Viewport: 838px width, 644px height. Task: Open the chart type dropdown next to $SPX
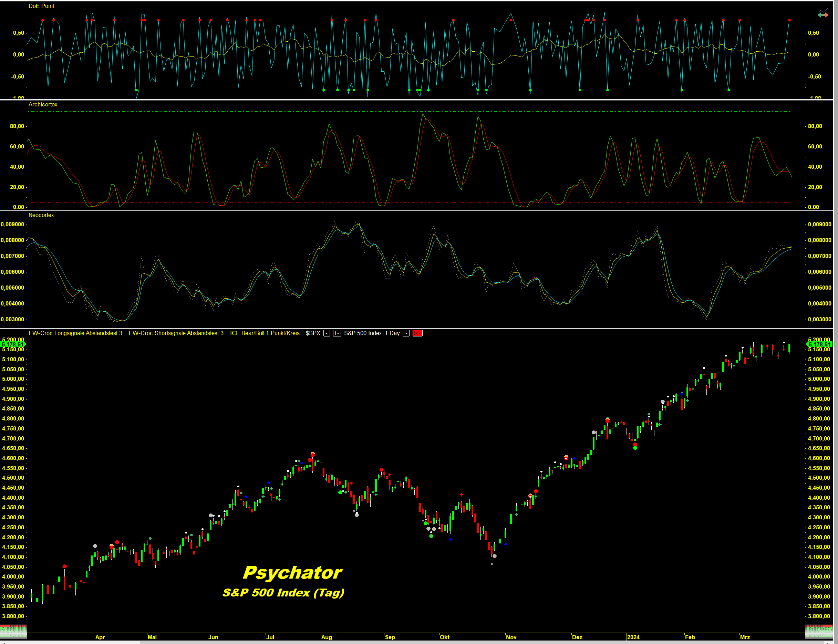[337, 333]
